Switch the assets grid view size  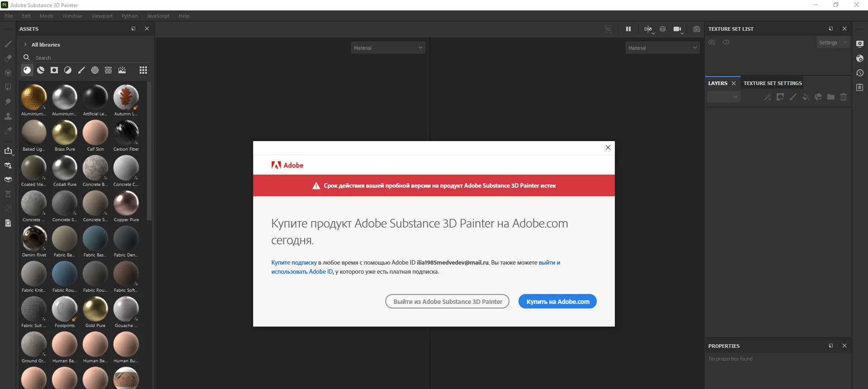pos(143,70)
